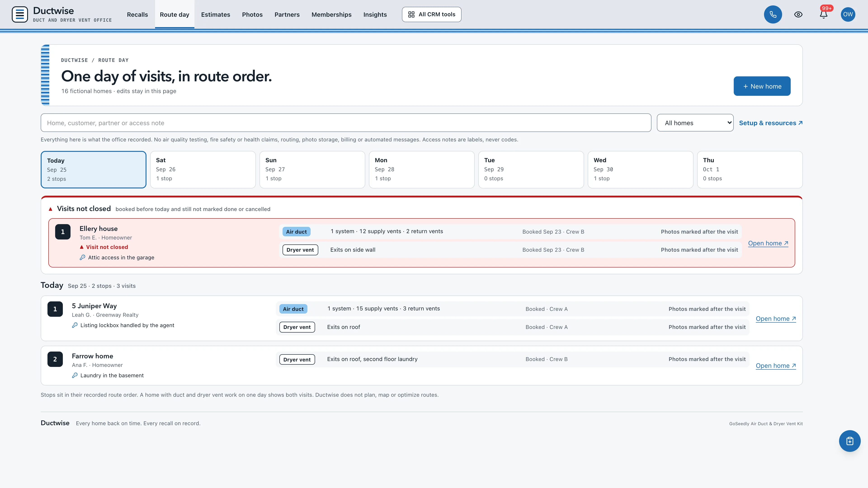
Task: Open the OW user avatar menu
Action: click(848, 14)
